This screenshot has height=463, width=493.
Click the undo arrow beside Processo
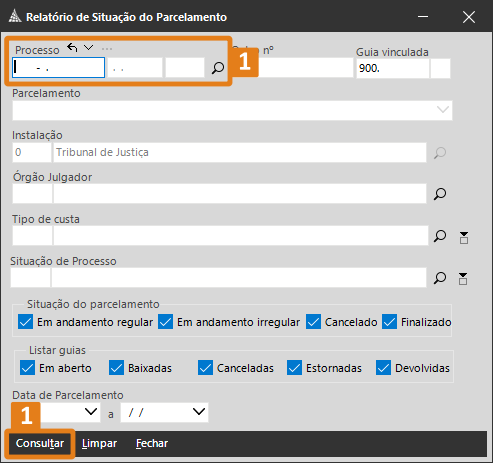tap(72, 48)
